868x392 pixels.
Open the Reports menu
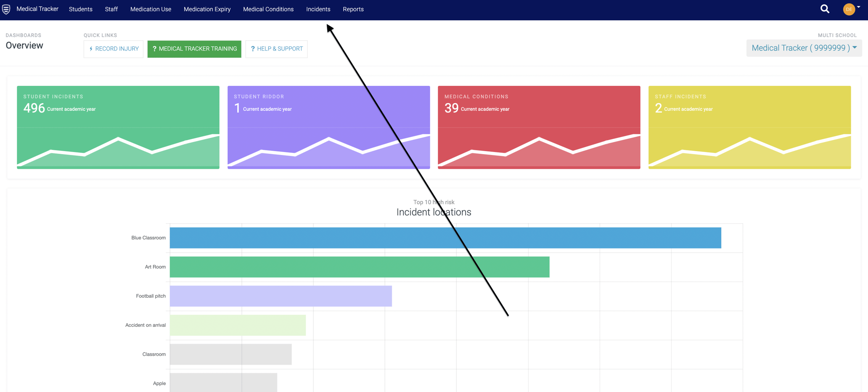pyautogui.click(x=353, y=9)
